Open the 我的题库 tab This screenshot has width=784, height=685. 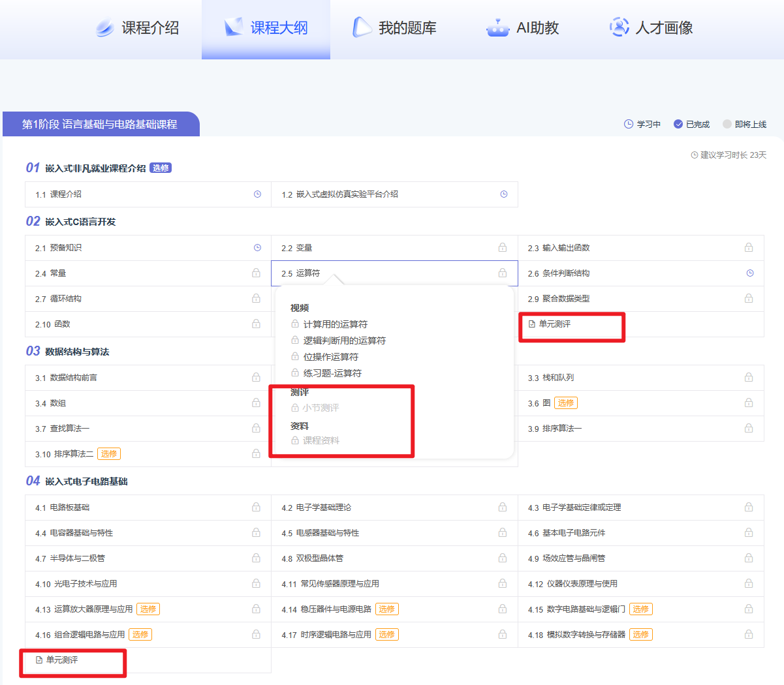[x=394, y=28]
